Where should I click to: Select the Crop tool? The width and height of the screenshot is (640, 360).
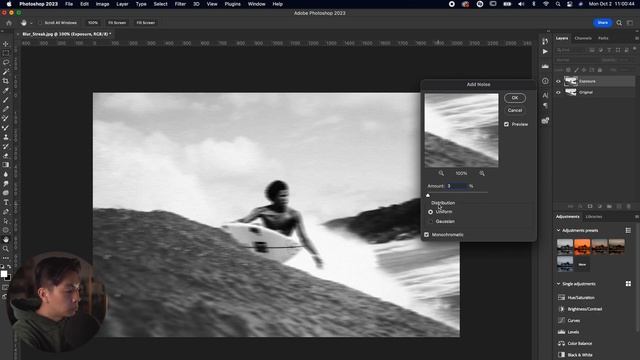[6, 81]
